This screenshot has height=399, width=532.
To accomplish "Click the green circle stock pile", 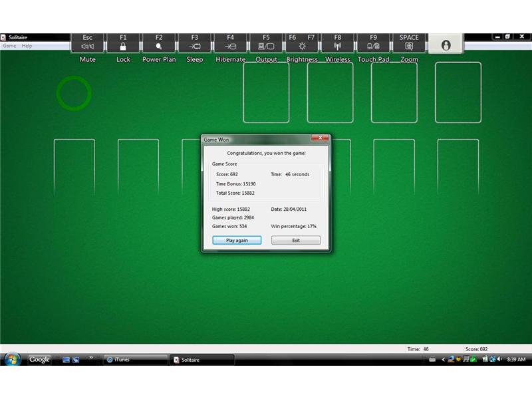I will coord(74,93).
